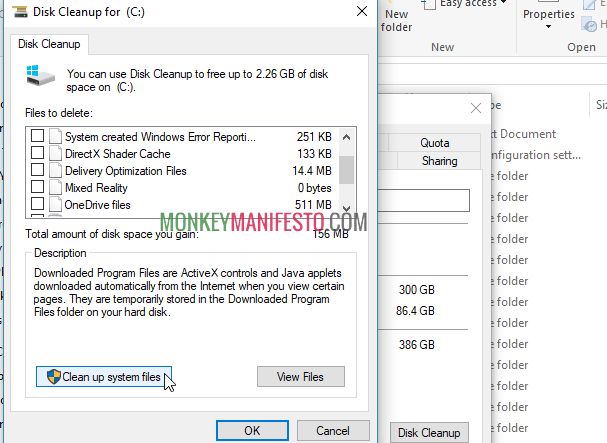The width and height of the screenshot is (607, 443).
Task: Click the OneDrive files file icon
Action: tap(55, 204)
